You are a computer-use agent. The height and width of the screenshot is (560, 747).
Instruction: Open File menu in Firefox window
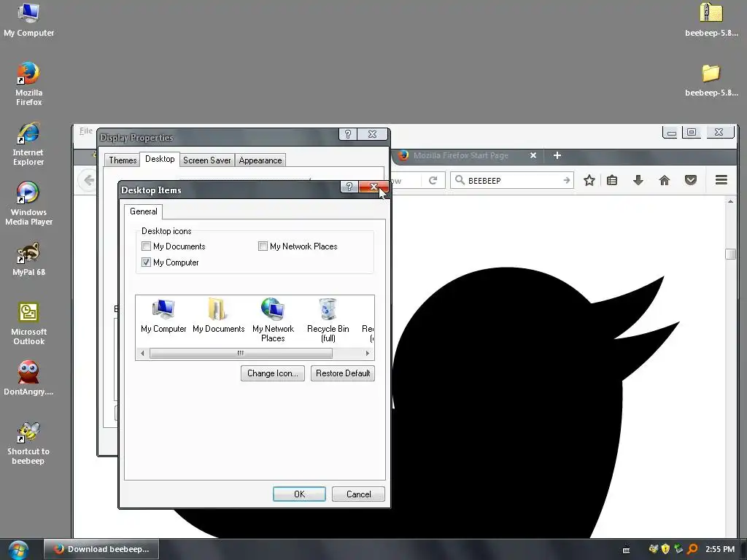86,131
